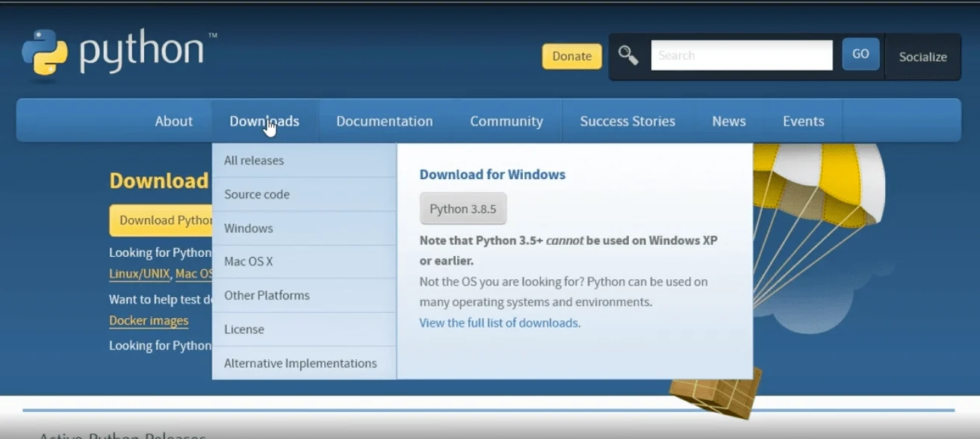
Task: Focus the Search input field
Action: [x=742, y=55]
